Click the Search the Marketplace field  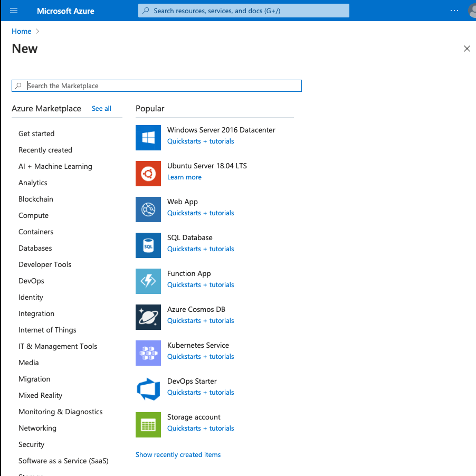[x=156, y=85]
